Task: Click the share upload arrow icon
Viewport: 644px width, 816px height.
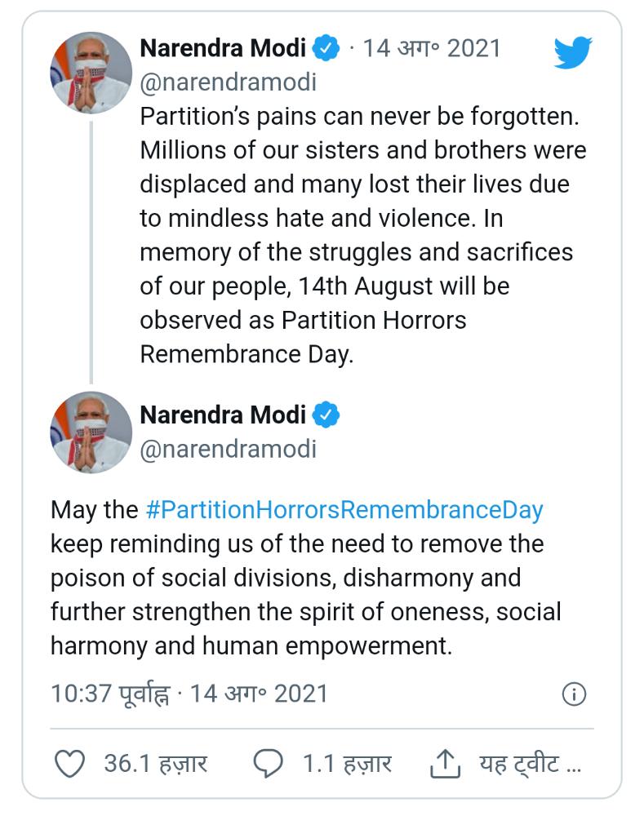Action: [x=442, y=765]
